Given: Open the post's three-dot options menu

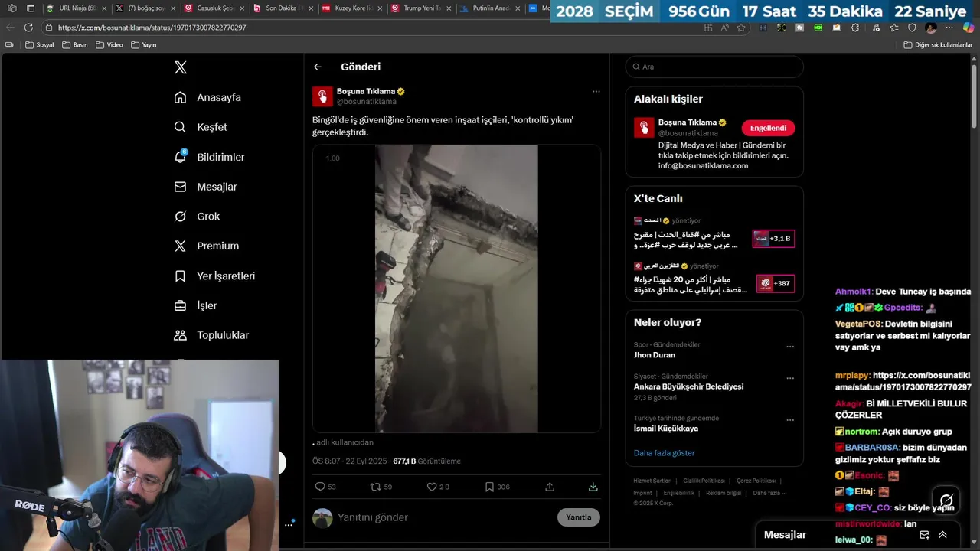Looking at the screenshot, I should click(596, 91).
